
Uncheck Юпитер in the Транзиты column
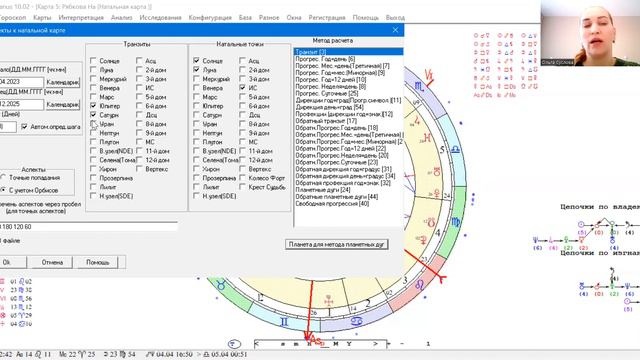coord(93,106)
